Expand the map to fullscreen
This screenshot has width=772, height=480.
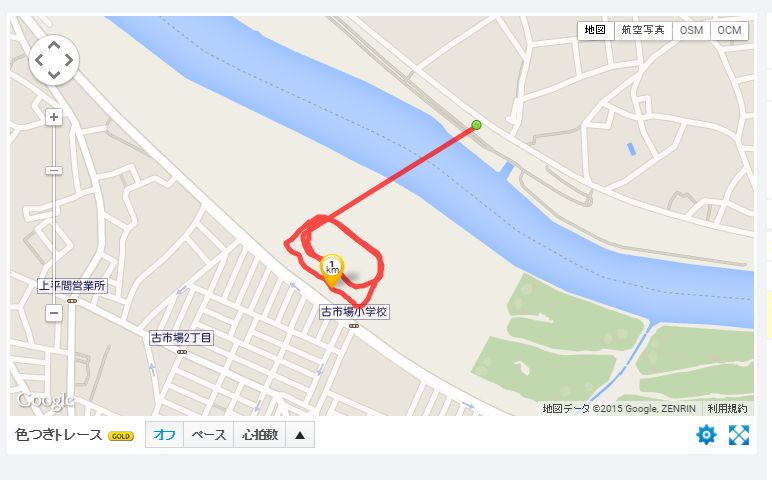pyautogui.click(x=739, y=435)
